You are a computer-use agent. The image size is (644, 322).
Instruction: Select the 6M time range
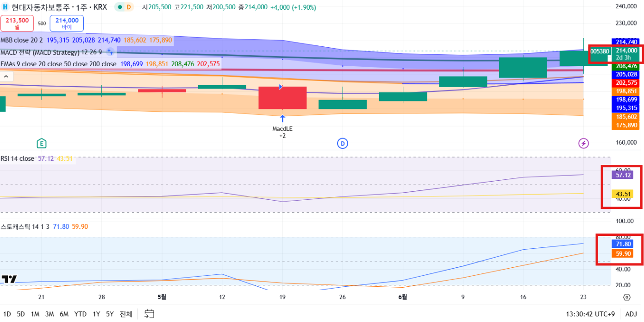(x=64, y=314)
